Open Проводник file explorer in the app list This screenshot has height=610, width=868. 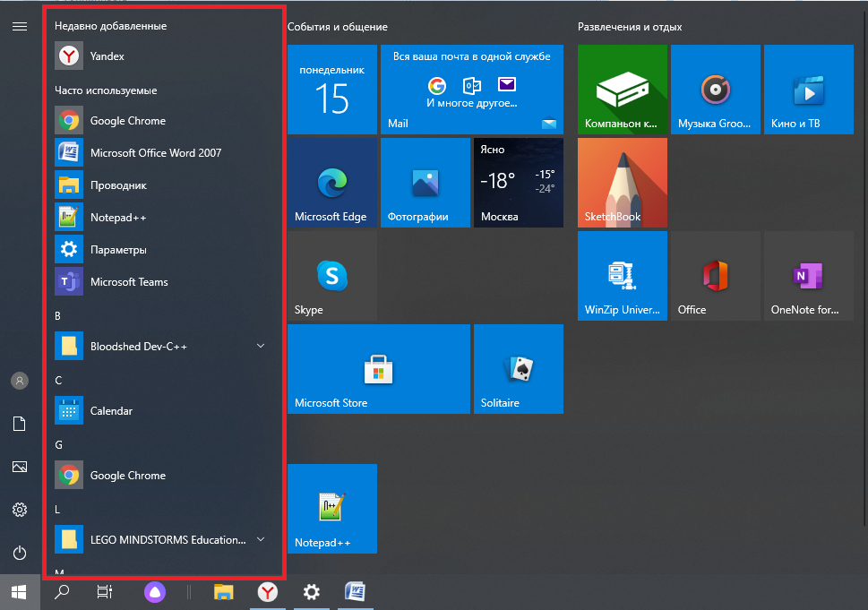pyautogui.click(x=160, y=185)
